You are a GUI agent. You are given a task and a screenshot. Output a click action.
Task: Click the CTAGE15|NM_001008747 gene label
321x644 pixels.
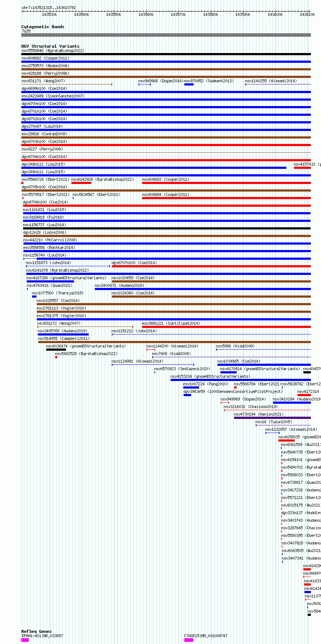[x=206, y=636]
